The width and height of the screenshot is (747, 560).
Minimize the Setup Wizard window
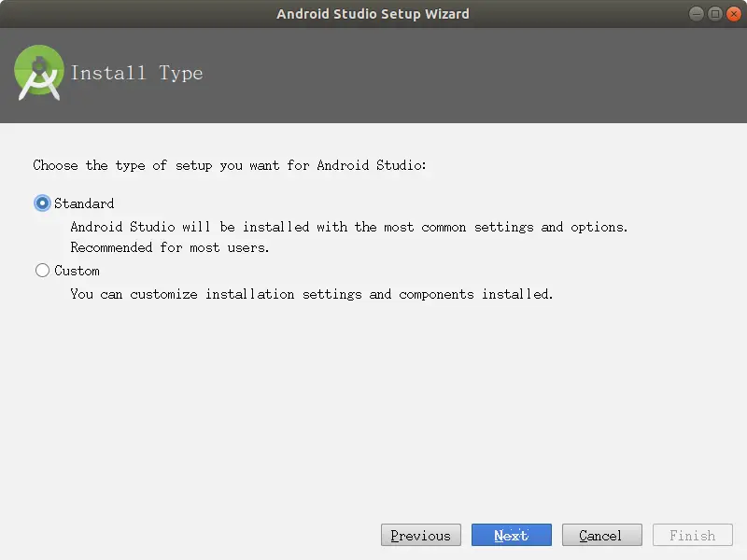click(696, 14)
